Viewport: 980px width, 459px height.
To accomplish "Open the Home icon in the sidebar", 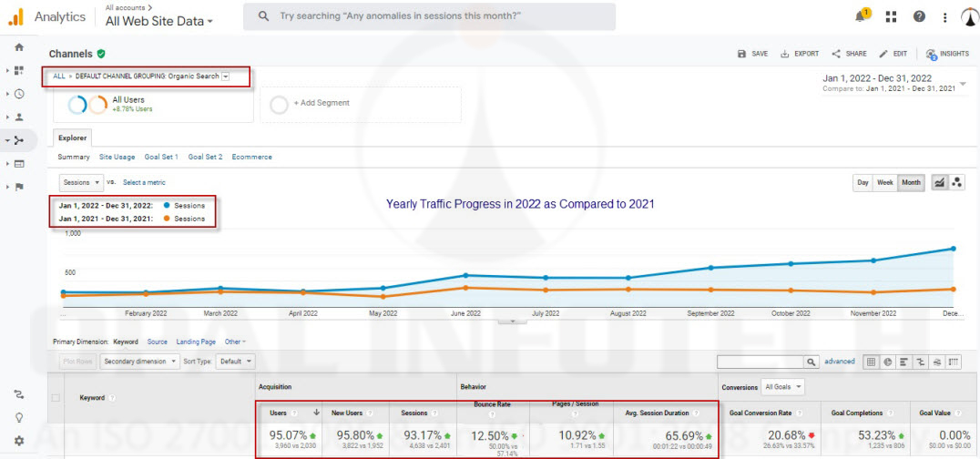I will tap(19, 46).
